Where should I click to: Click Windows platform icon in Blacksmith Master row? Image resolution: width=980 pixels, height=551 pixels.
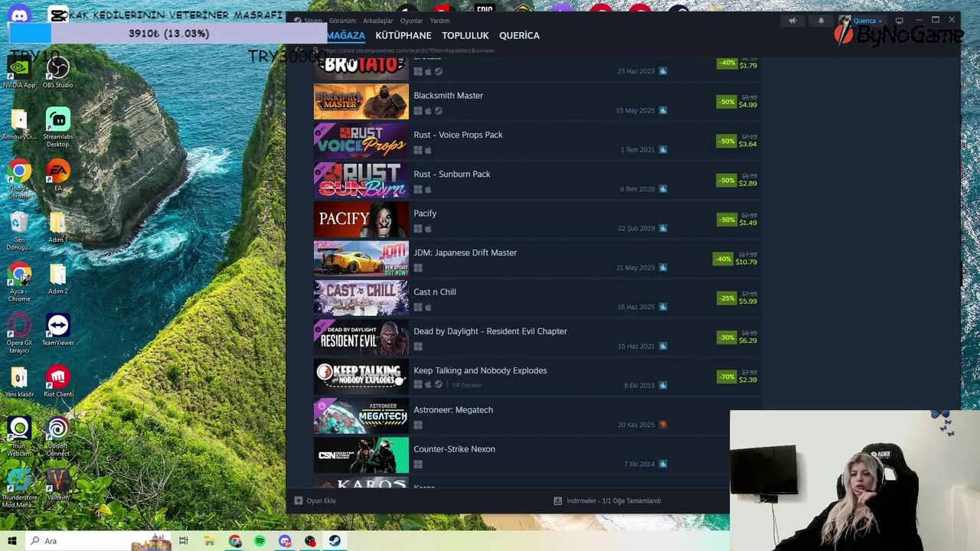click(418, 111)
